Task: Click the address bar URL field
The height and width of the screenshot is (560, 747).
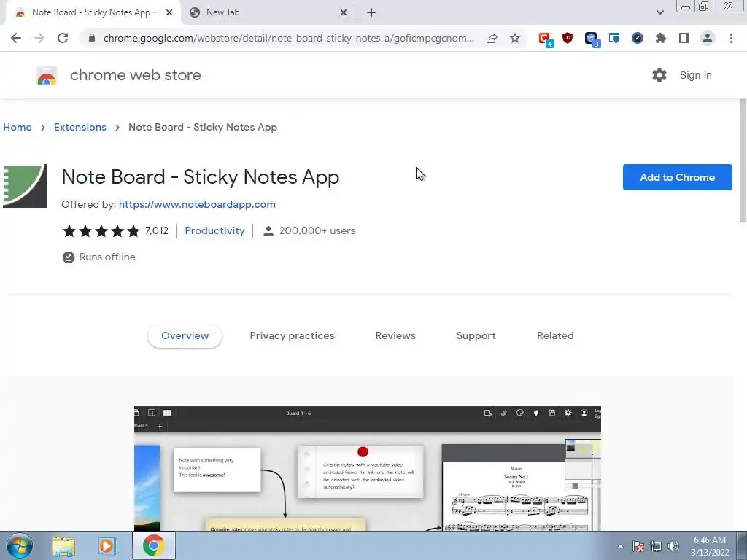Action: coord(289,38)
